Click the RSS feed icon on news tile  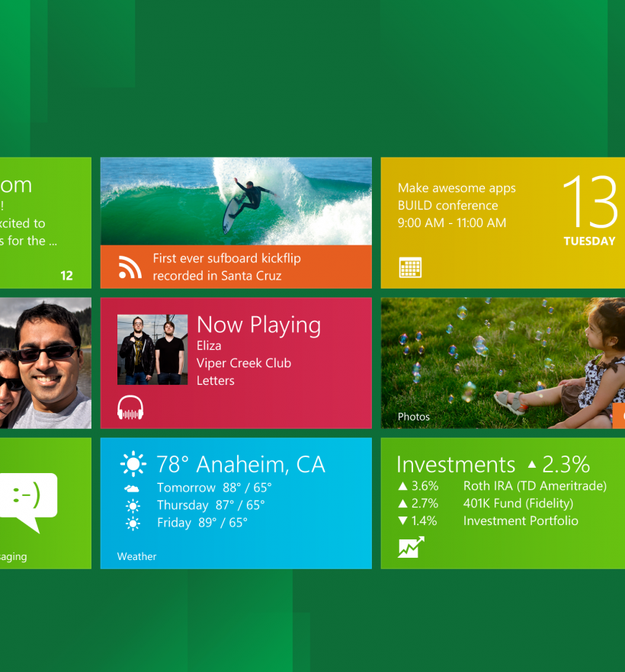click(130, 267)
